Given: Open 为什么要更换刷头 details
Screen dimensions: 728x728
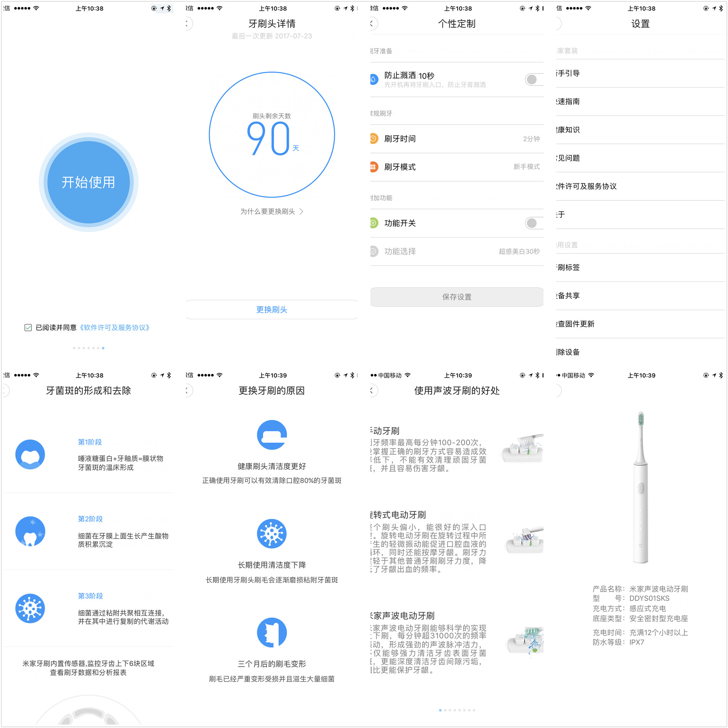Looking at the screenshot, I should (271, 211).
